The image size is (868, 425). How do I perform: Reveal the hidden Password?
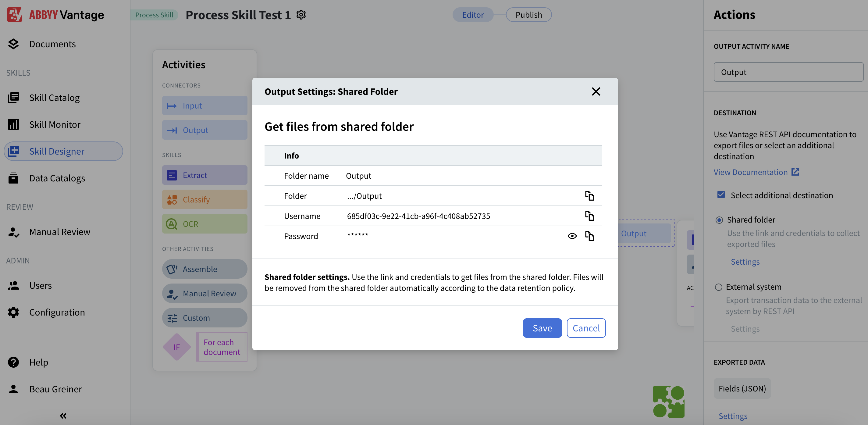click(x=572, y=236)
